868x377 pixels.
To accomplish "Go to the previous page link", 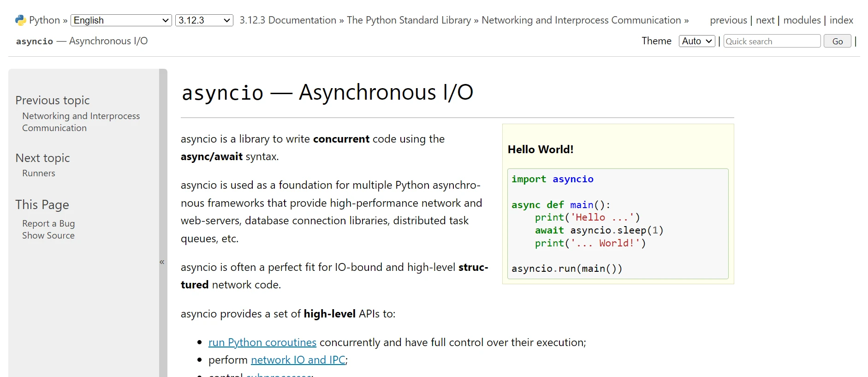I will point(728,20).
